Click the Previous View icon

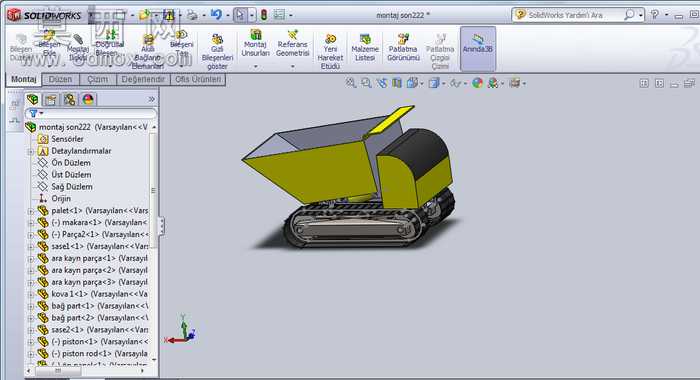[x=382, y=83]
